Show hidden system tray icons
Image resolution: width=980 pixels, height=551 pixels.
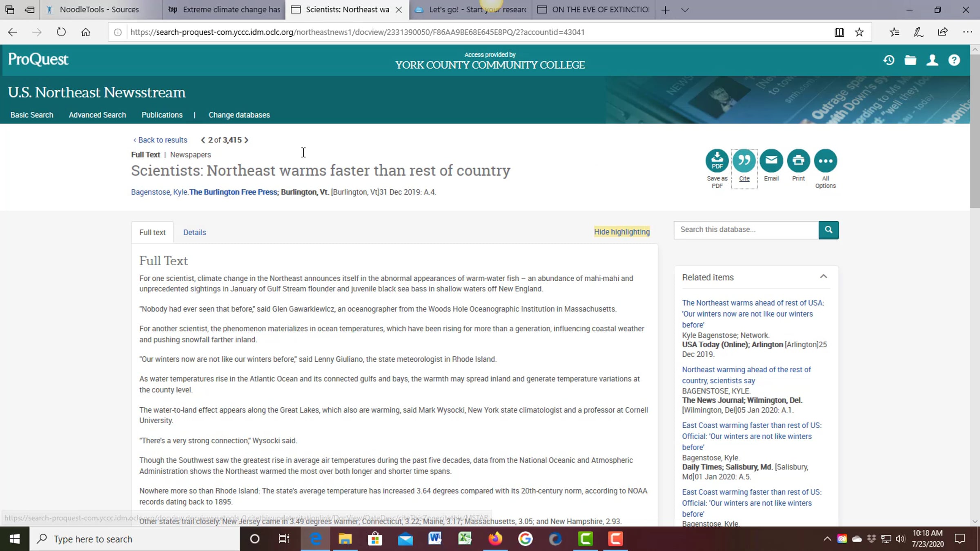[x=827, y=539]
